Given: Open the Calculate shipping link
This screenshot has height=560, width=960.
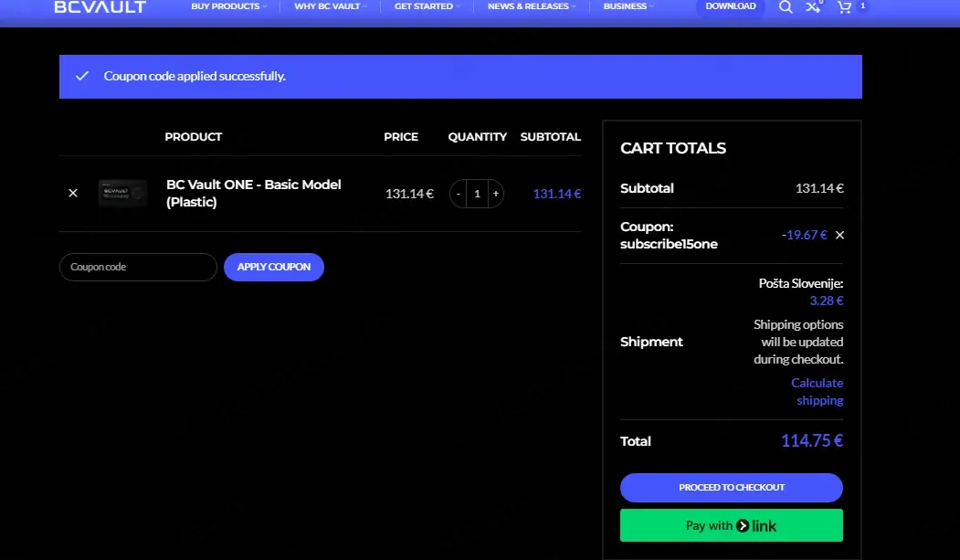Looking at the screenshot, I should tap(818, 392).
